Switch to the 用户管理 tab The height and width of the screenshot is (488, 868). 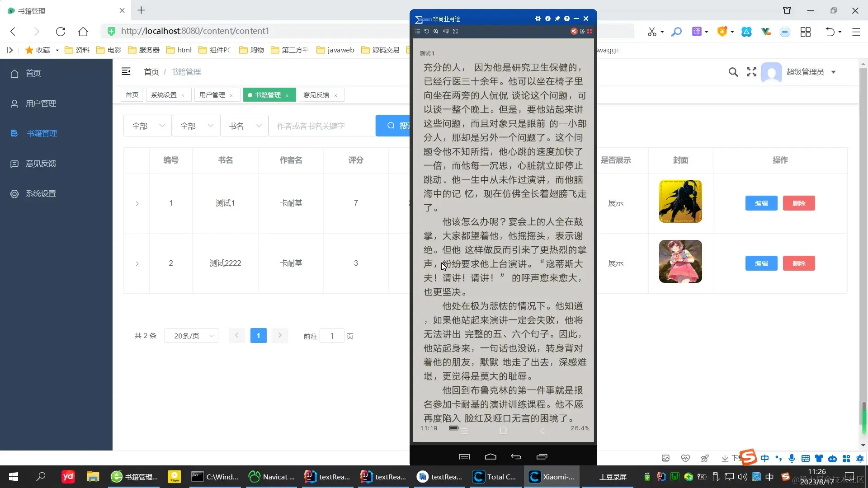[x=212, y=95]
